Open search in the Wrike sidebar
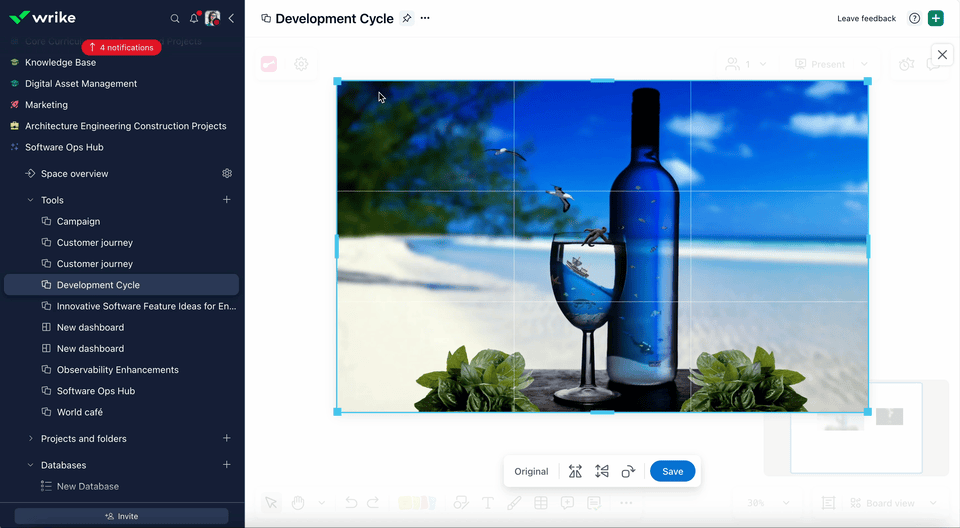 [x=174, y=18]
